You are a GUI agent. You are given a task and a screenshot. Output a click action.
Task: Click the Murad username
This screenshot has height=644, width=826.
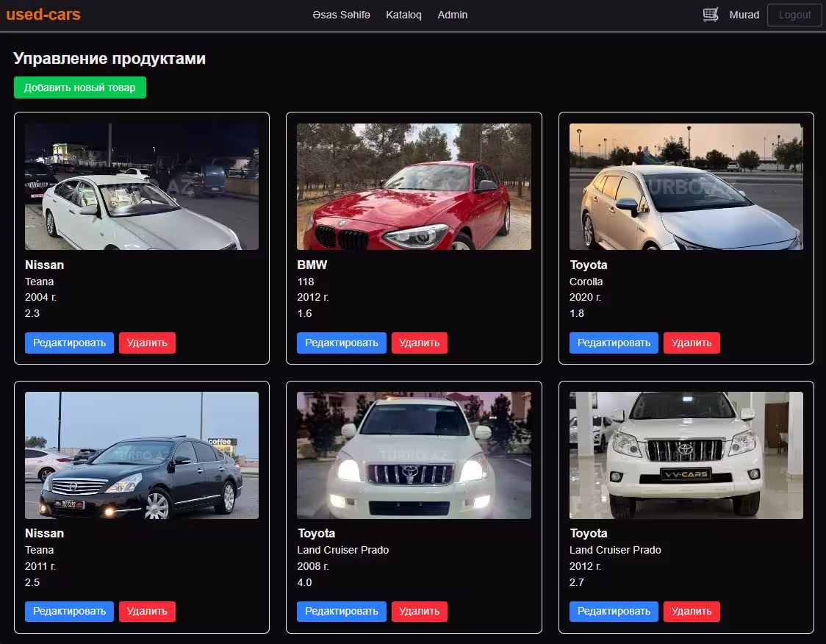click(x=744, y=15)
